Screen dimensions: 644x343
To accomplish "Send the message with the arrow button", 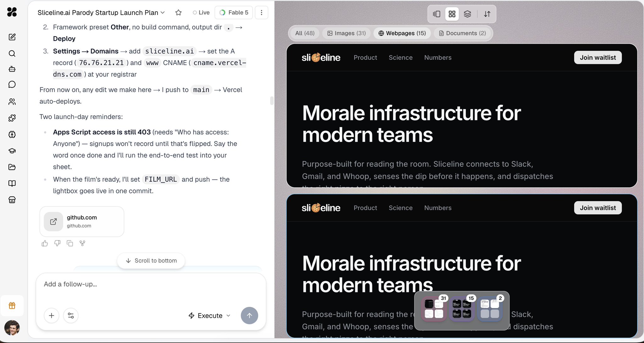I will click(x=249, y=315).
